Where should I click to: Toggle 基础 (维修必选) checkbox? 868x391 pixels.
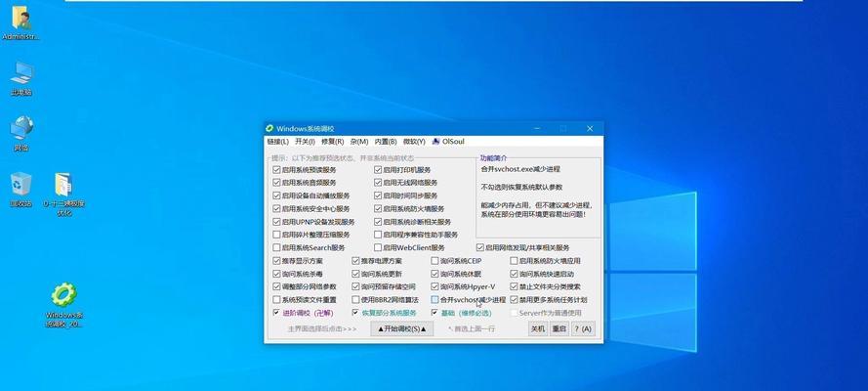point(435,313)
